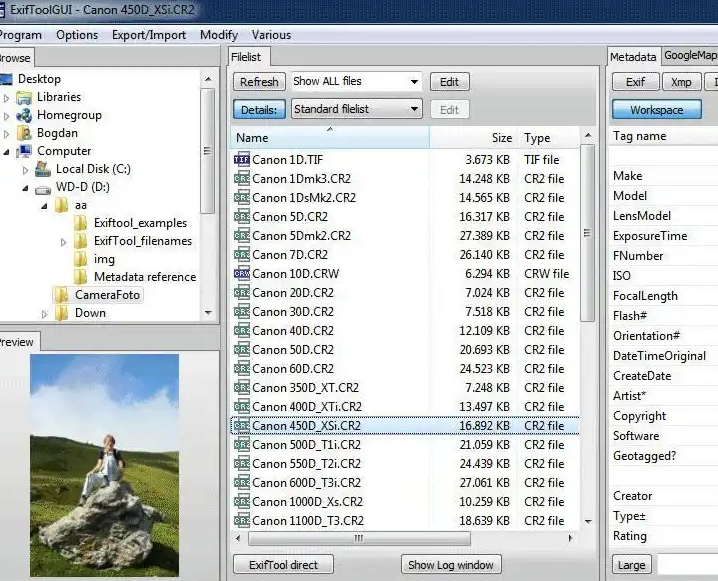
Task: Collapse the Computer tree node
Action: pos(6,152)
